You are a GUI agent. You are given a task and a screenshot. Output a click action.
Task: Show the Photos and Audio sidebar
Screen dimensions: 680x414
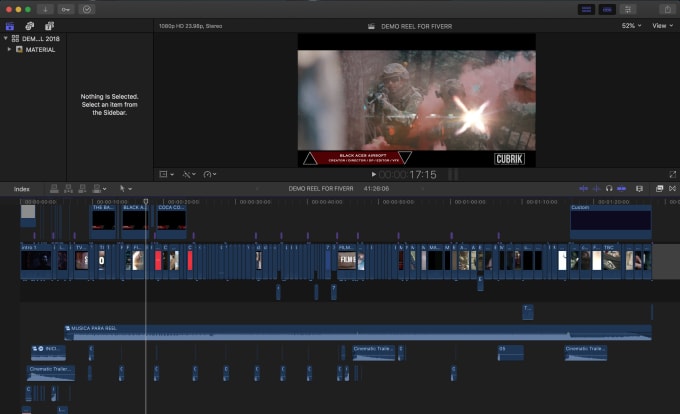(29, 26)
